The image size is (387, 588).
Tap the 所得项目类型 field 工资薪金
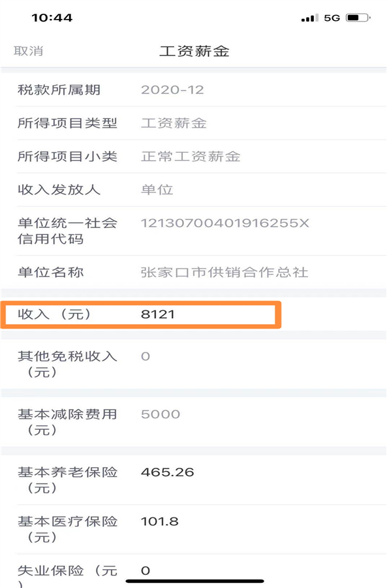(174, 123)
